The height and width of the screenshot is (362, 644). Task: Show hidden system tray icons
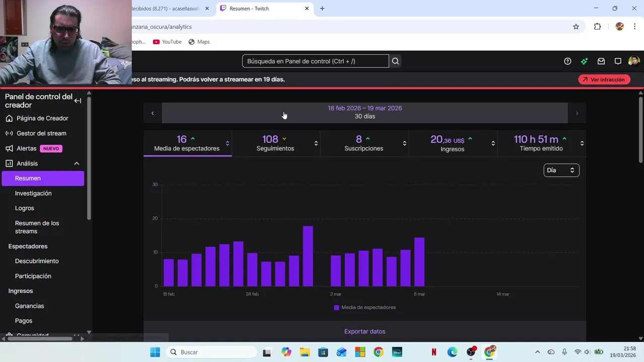tap(537, 352)
